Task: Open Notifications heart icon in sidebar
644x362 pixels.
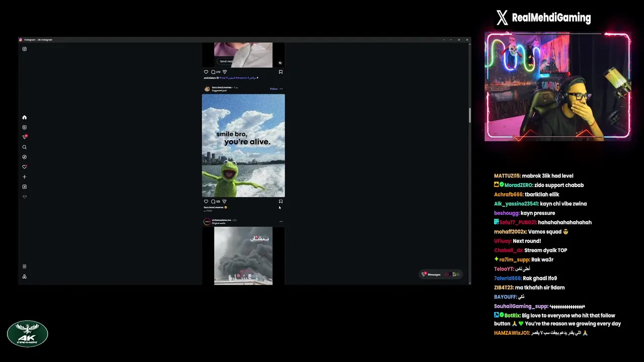Action: click(x=24, y=166)
